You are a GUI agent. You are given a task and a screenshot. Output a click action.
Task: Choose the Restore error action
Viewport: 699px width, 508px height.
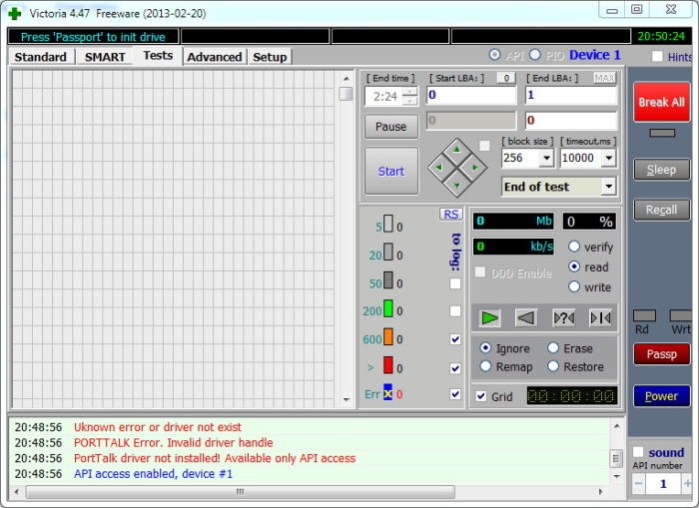(x=553, y=366)
